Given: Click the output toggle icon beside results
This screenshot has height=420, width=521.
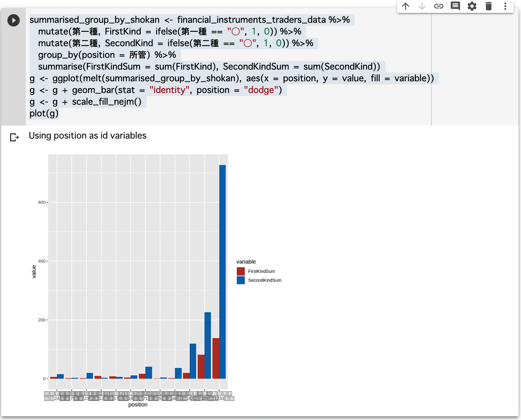Looking at the screenshot, I should point(14,137).
